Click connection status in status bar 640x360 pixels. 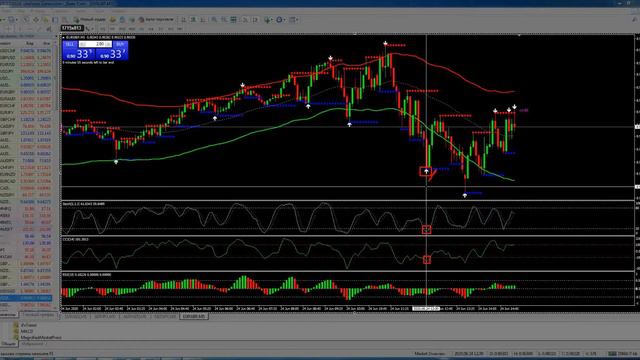click(622, 353)
